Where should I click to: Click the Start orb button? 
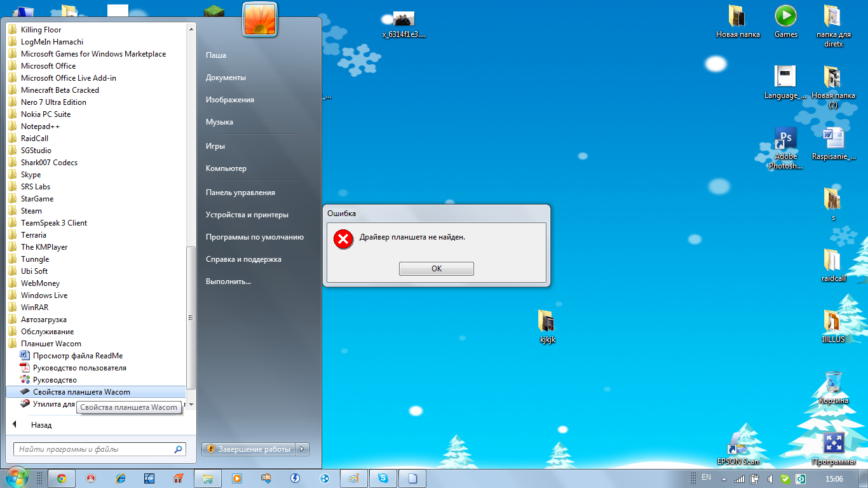coord(16,478)
